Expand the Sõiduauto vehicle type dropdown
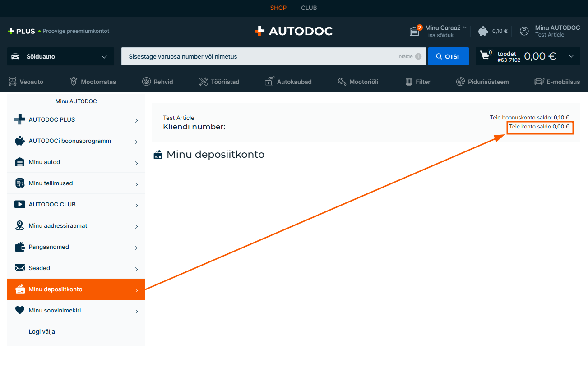Screen dimensions: 588x367 coord(104,57)
